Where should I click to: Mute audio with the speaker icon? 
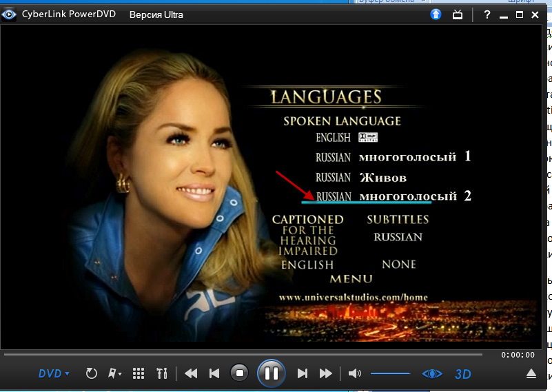pos(354,373)
